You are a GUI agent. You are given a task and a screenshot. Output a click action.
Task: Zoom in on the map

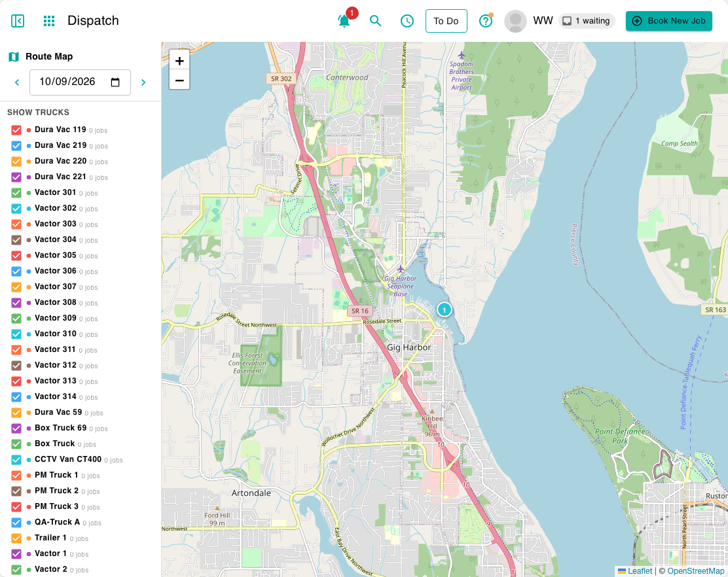pyautogui.click(x=179, y=61)
